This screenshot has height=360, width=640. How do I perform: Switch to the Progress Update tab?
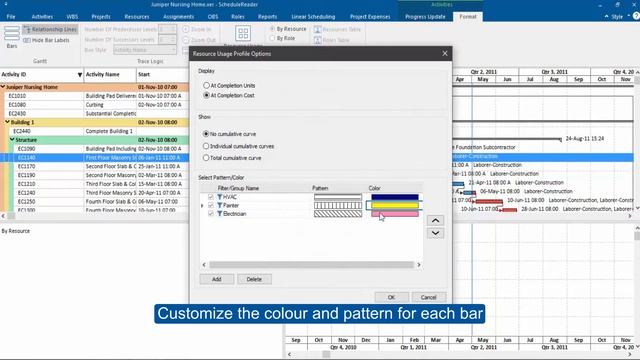[425, 17]
